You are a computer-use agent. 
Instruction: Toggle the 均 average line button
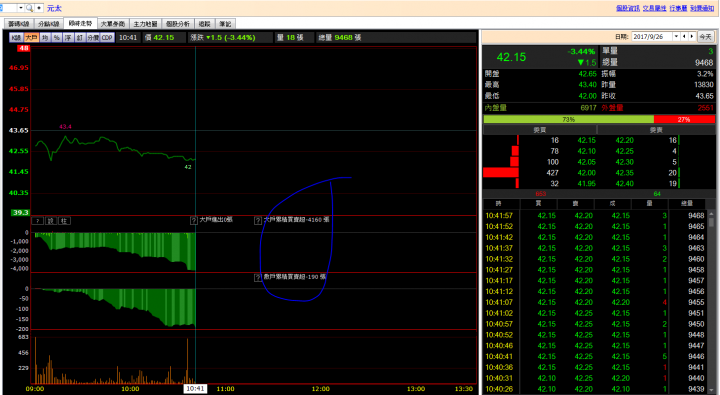click(45, 38)
